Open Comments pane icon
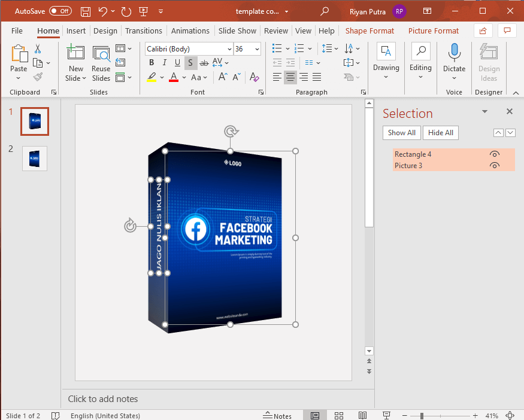This screenshot has height=420, width=524. (x=507, y=31)
